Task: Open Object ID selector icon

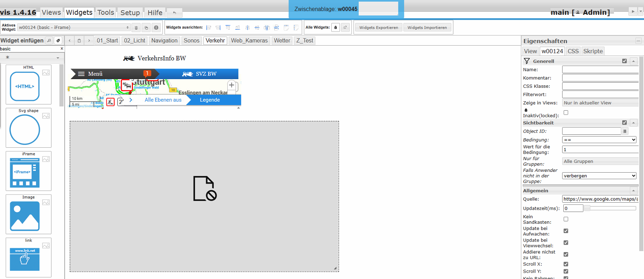Action: click(625, 131)
